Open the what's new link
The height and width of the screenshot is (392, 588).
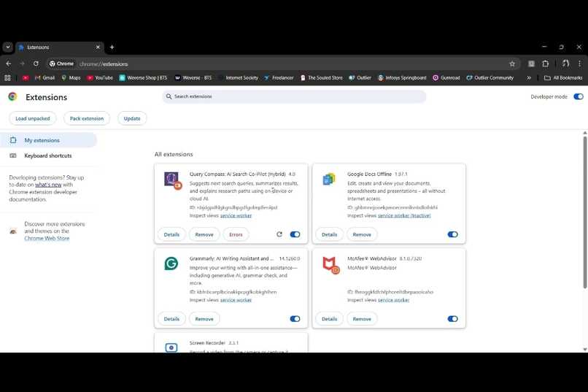tap(48, 185)
